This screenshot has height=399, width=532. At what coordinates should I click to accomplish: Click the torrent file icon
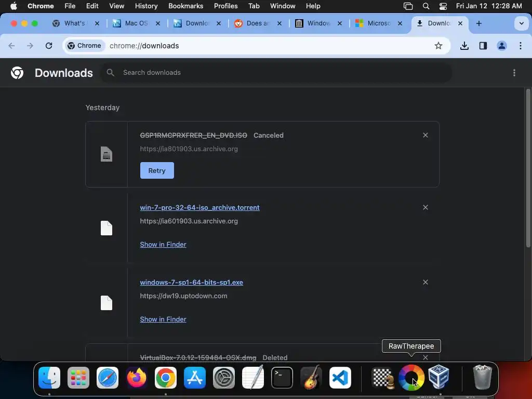coord(107,228)
